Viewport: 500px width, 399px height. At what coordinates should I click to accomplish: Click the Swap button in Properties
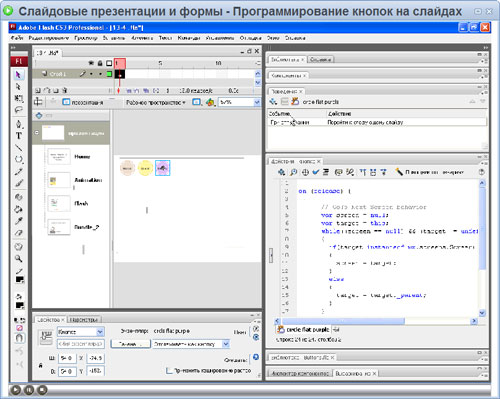tap(130, 344)
